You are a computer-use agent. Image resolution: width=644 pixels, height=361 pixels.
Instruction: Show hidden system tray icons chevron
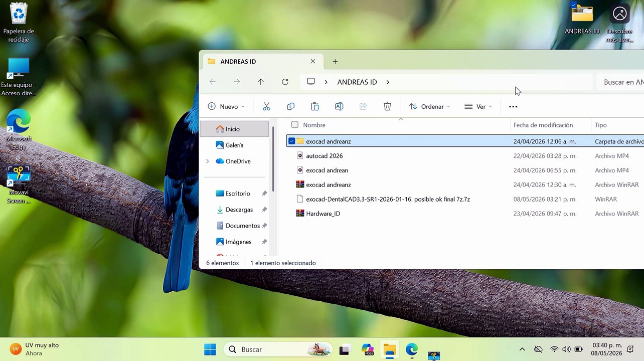click(x=522, y=349)
